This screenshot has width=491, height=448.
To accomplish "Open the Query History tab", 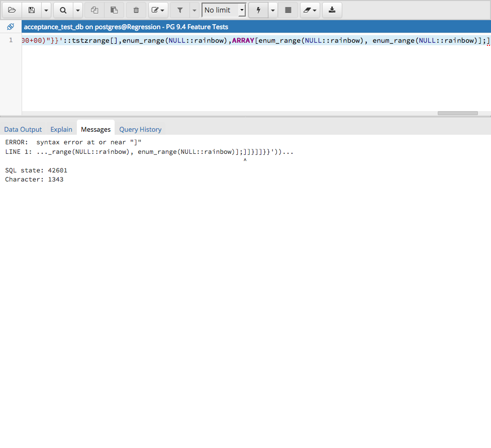I will pos(140,129).
